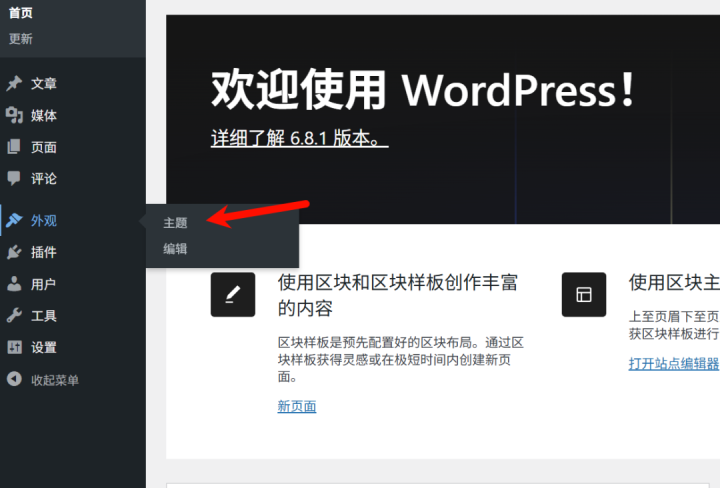Click the sliders icon beside 设置
Screen dimensions: 720x488
pyautogui.click(x=14, y=347)
